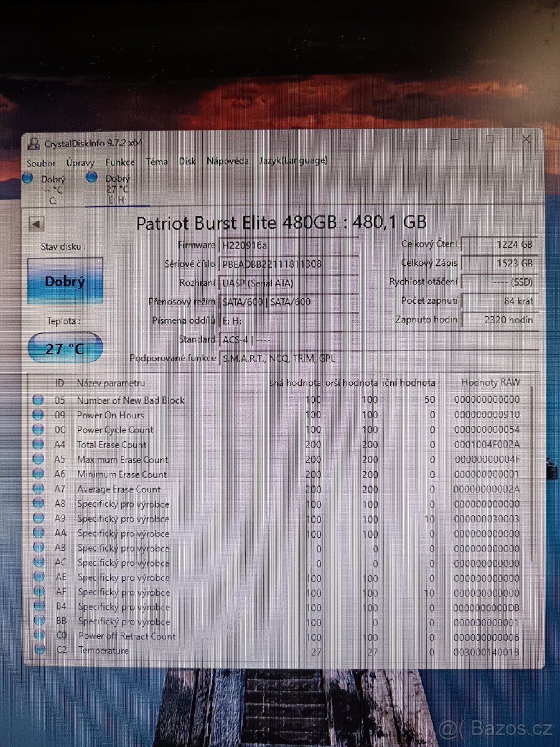This screenshot has width=560, height=747.
Task: Open the Téma menu
Action: [156, 162]
